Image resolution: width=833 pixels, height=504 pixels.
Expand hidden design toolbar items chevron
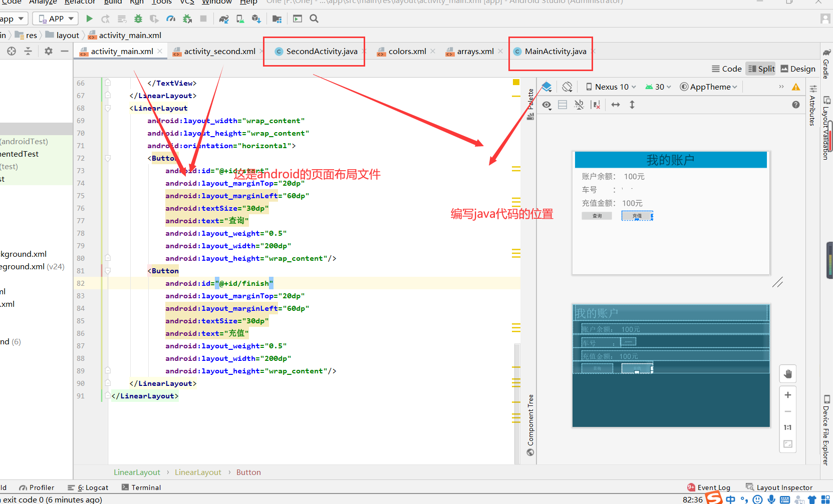(x=781, y=87)
